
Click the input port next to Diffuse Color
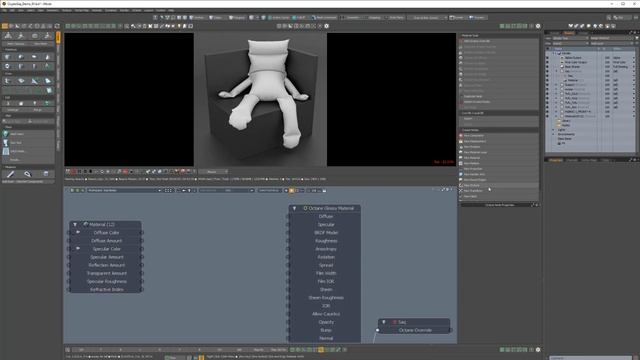pos(69,233)
